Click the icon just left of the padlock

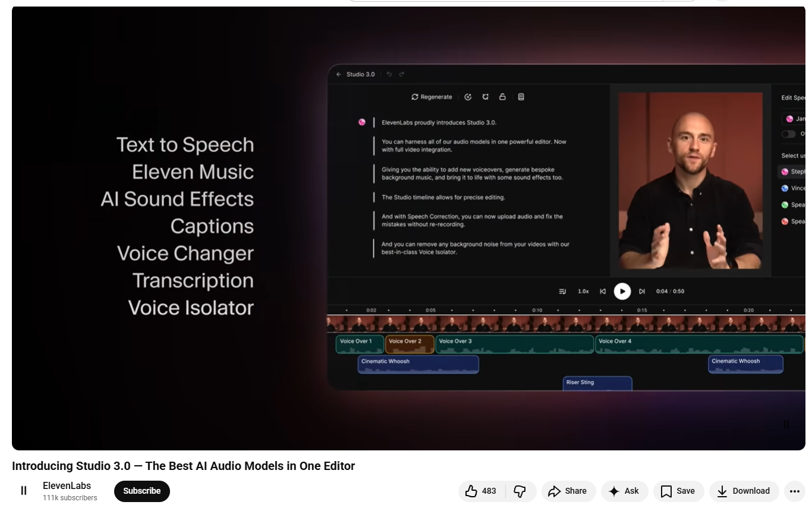coord(486,97)
